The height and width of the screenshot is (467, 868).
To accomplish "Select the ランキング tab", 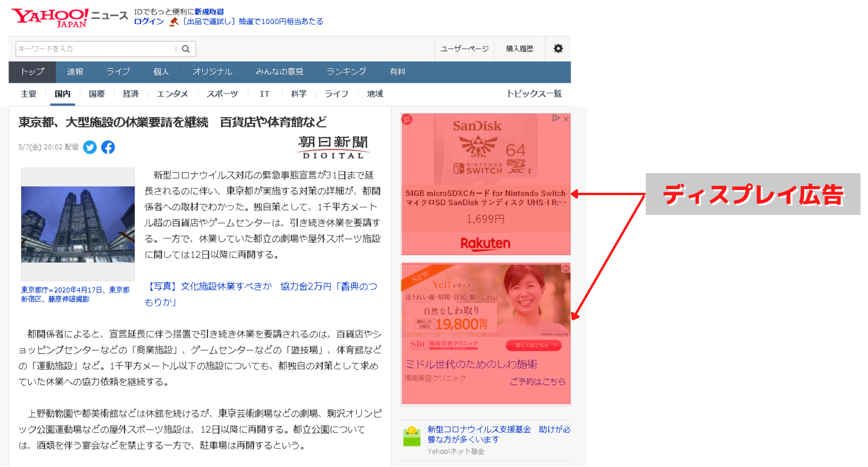I will tap(346, 72).
